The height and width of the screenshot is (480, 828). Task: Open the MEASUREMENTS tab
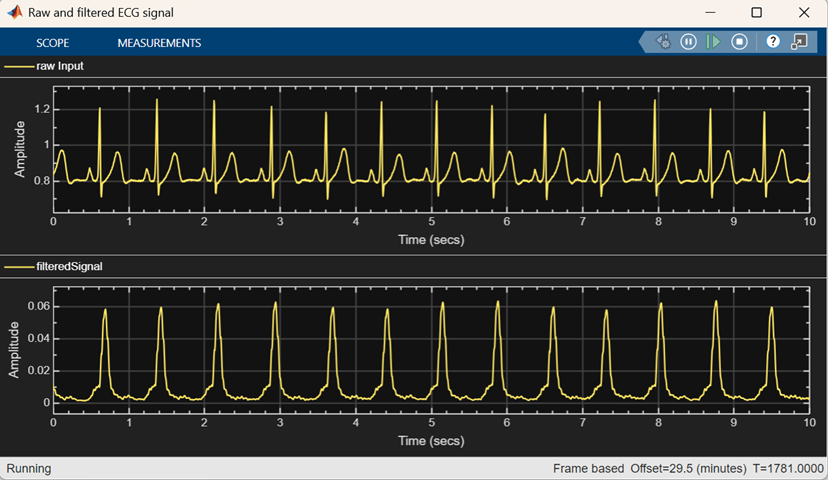pyautogui.click(x=159, y=43)
